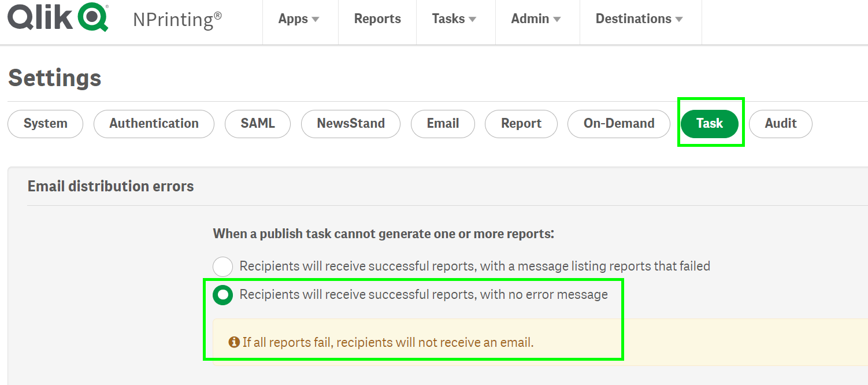Open the Reports menu item
The width and height of the screenshot is (868, 385).
coord(377,18)
